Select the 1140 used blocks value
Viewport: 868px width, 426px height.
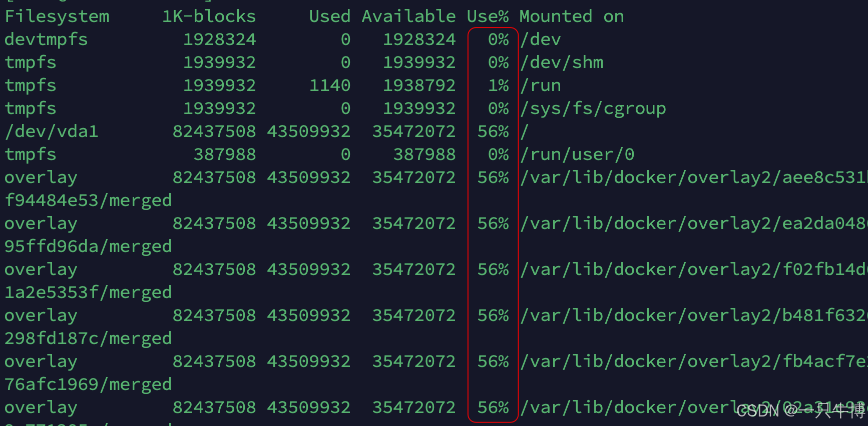(329, 85)
